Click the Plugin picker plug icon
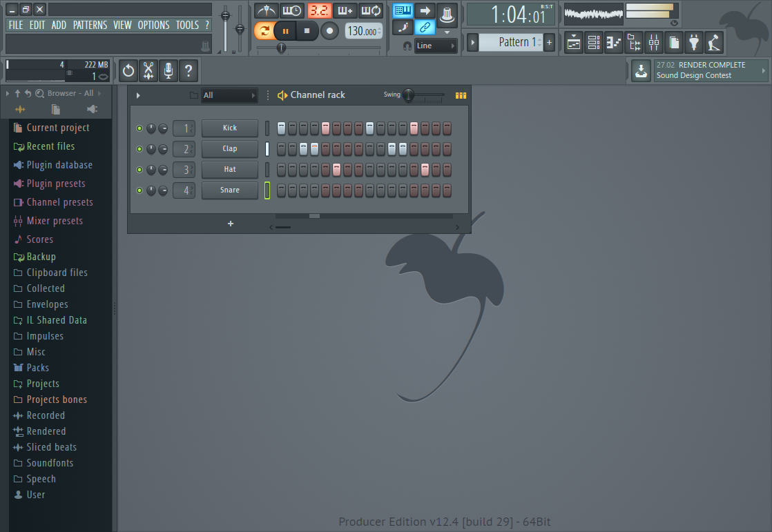 click(693, 42)
